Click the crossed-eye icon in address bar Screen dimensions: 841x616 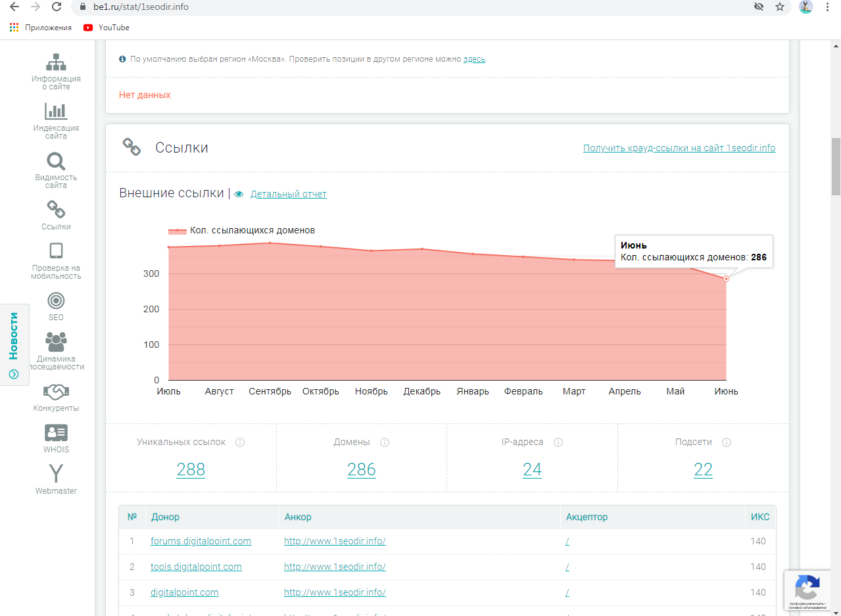759,7
